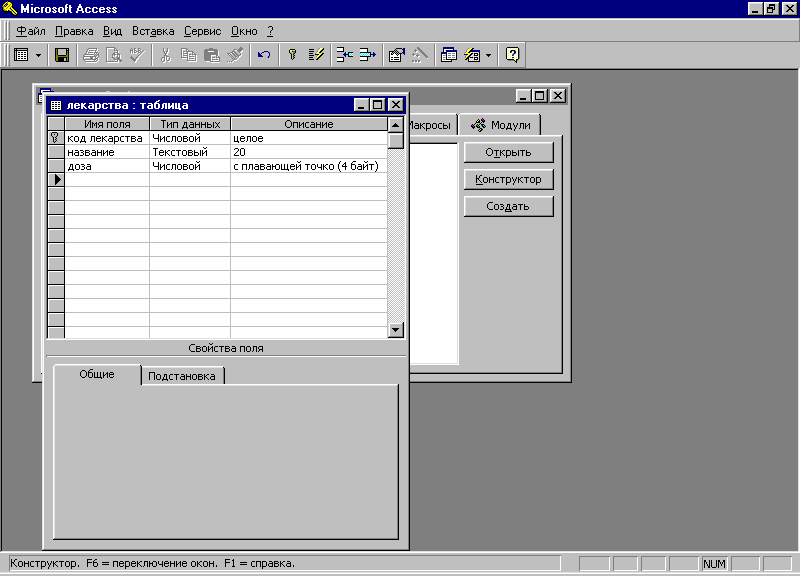Image resolution: width=800 pixels, height=576 pixels.
Task: Click the New Object toolbar icon
Action: [472, 55]
